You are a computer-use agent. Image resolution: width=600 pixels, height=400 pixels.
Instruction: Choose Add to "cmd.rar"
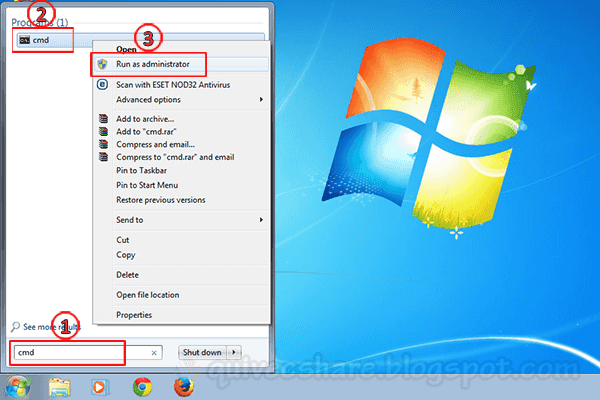click(x=146, y=131)
